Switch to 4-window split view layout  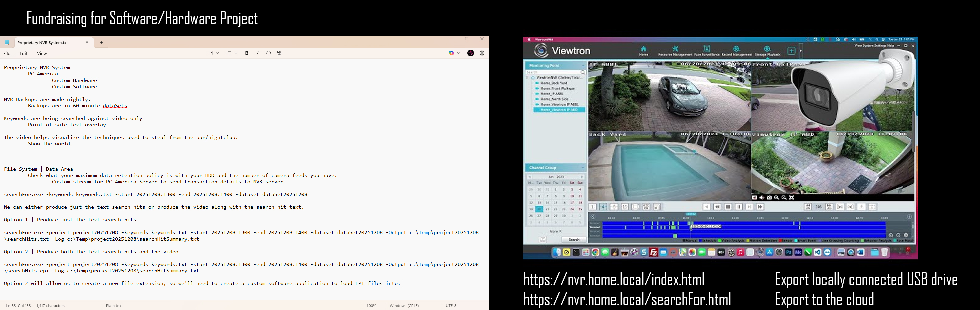pos(603,207)
